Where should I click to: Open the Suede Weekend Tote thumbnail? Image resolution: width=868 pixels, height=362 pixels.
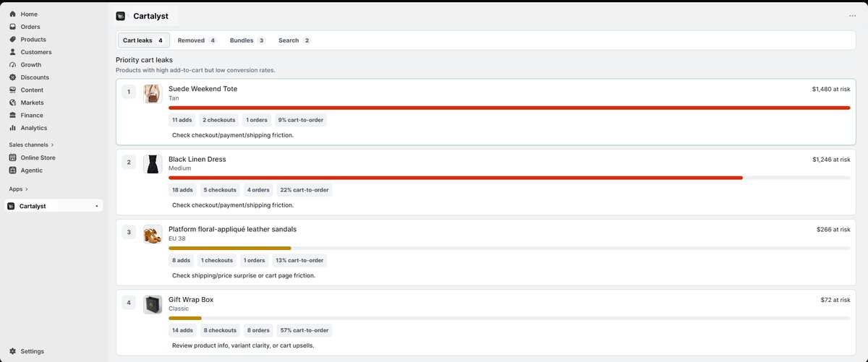[153, 93]
